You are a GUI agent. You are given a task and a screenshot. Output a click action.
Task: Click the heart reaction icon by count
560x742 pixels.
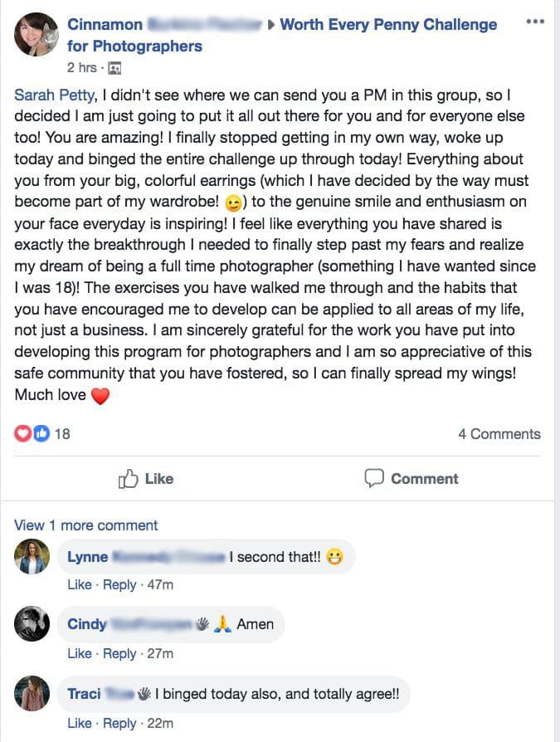click(x=23, y=433)
